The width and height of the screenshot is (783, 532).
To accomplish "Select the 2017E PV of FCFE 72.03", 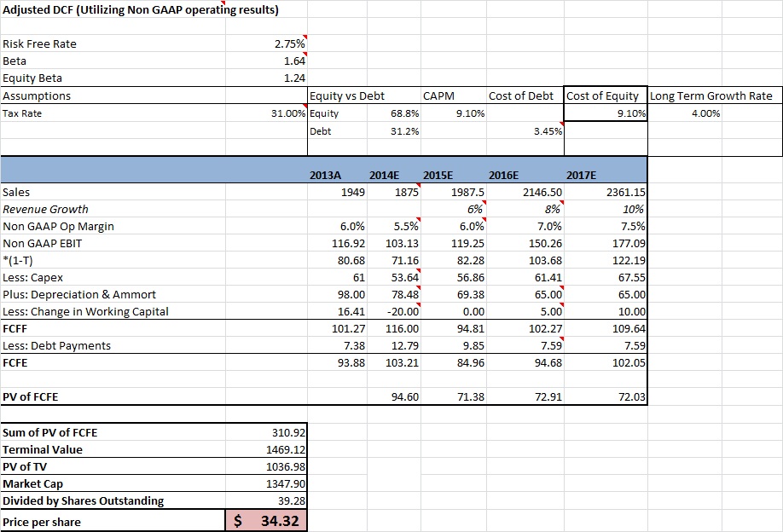I will click(x=606, y=396).
